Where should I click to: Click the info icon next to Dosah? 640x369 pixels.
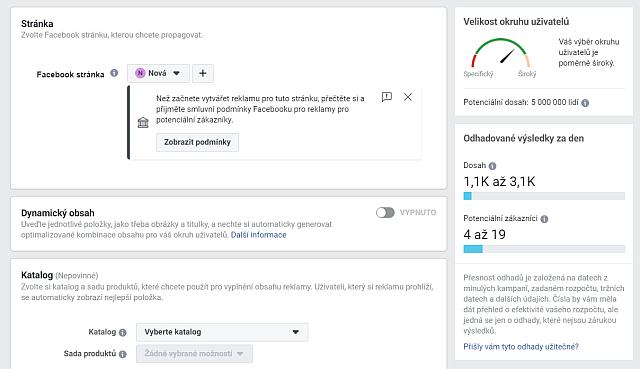492,166
